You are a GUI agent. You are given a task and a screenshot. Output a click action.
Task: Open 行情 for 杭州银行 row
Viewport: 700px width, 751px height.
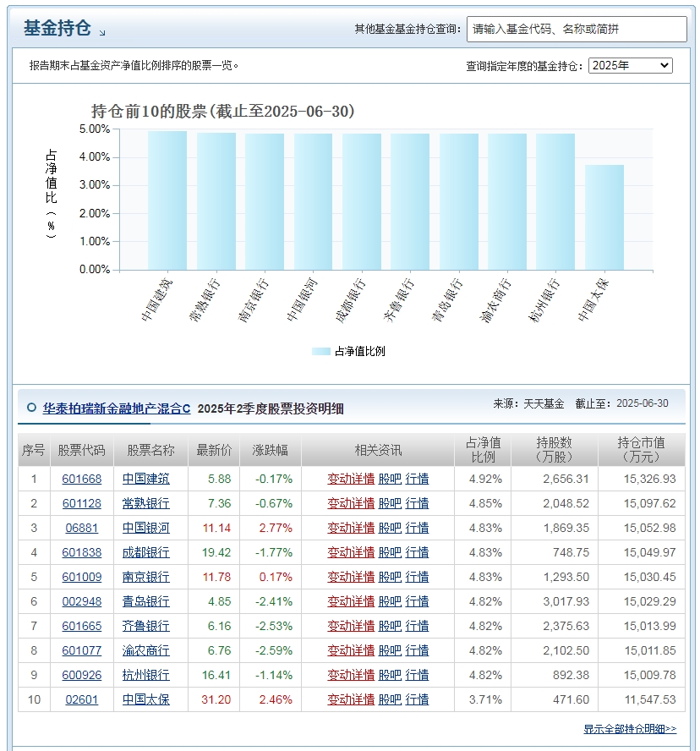417,675
